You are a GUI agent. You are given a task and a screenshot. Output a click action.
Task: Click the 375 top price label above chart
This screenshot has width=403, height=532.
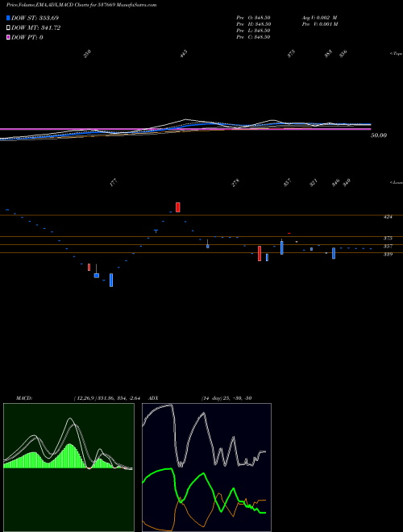tap(292, 54)
